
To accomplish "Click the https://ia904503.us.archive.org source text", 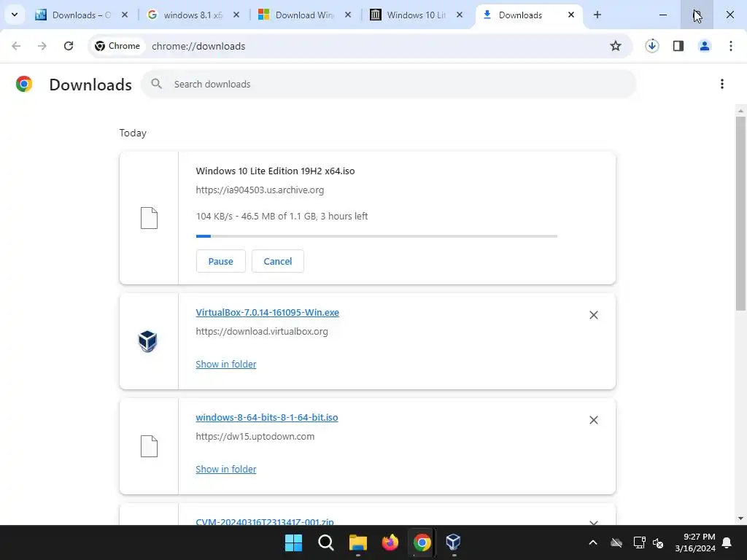I will 260,190.
